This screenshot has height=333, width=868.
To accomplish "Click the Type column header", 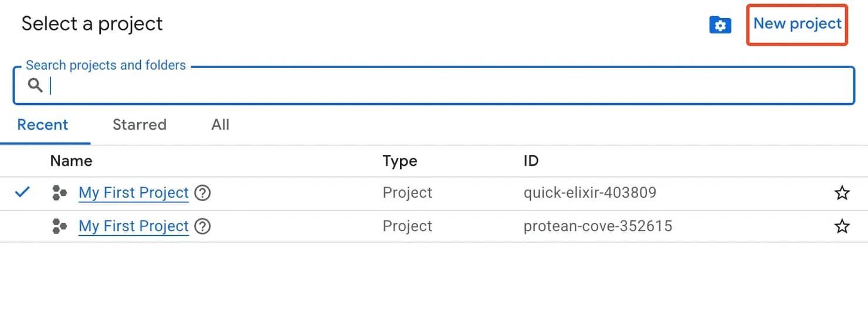I will click(x=400, y=161).
